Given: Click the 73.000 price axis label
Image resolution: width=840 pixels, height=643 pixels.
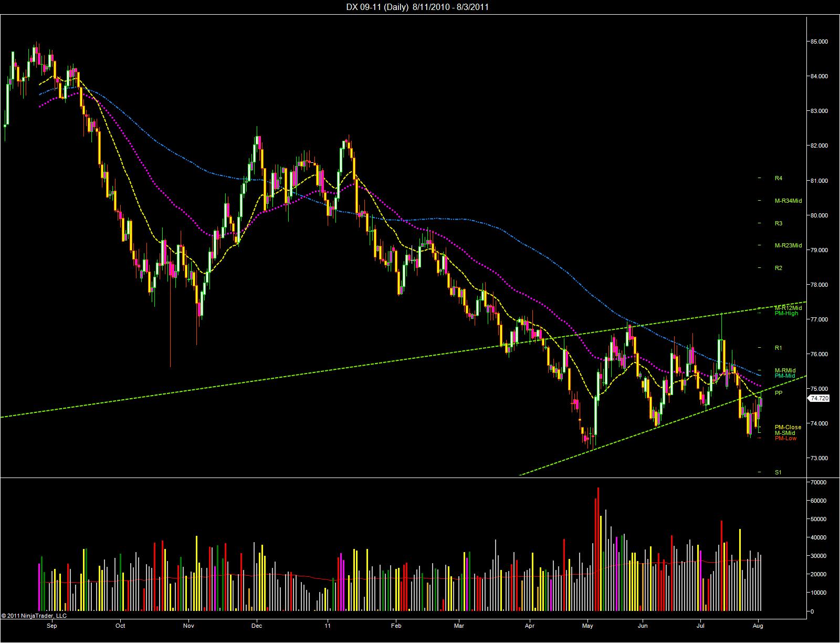Looking at the screenshot, I should 820,458.
